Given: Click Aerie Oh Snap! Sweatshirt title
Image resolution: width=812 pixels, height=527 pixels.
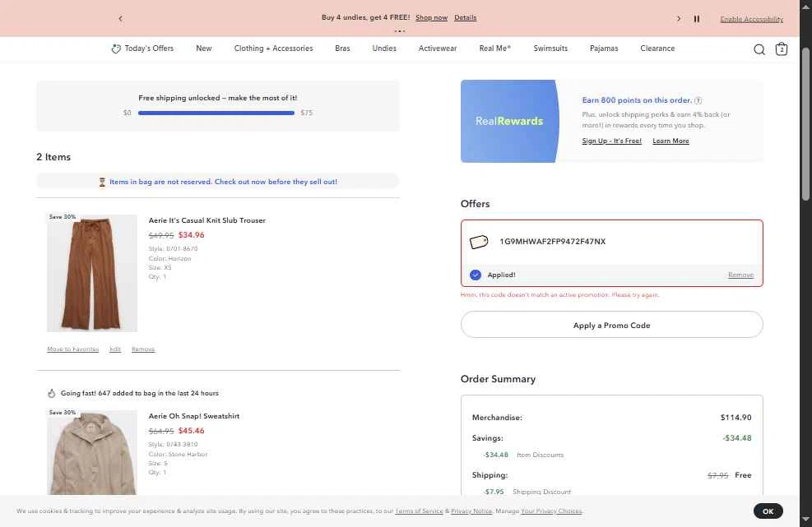Looking at the screenshot, I should click(194, 416).
